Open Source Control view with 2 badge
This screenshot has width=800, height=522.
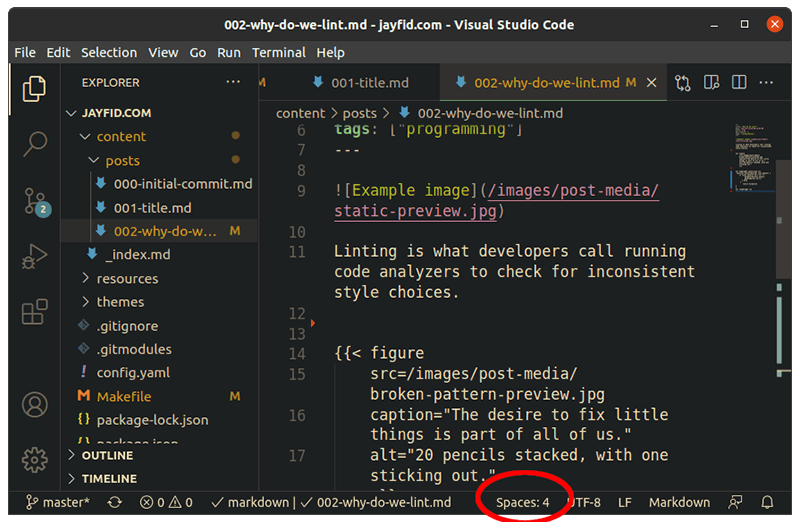pos(36,202)
